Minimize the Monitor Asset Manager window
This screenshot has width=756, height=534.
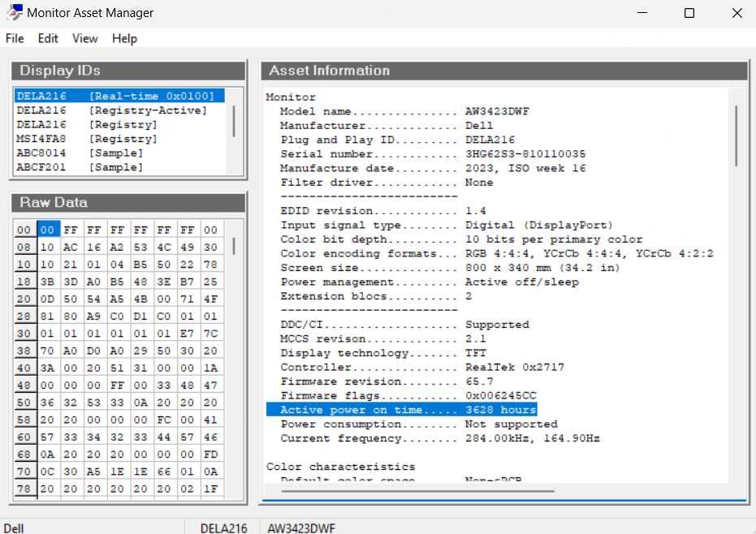pos(642,13)
